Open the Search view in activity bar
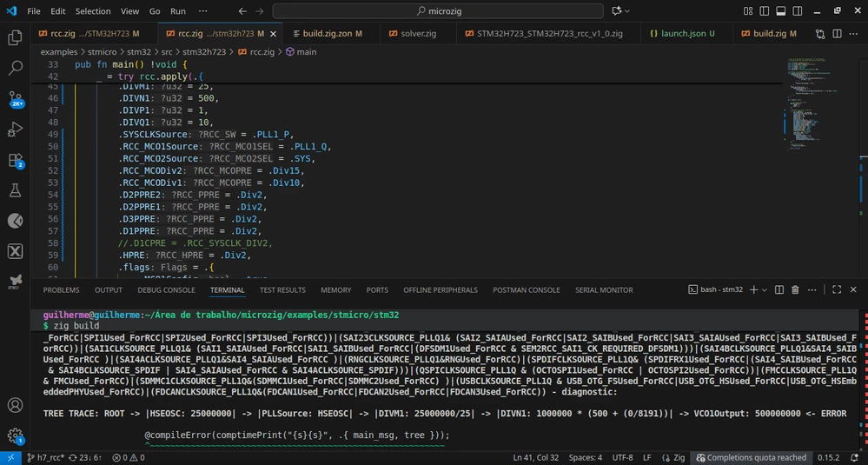The width and height of the screenshot is (868, 465). pos(15,68)
